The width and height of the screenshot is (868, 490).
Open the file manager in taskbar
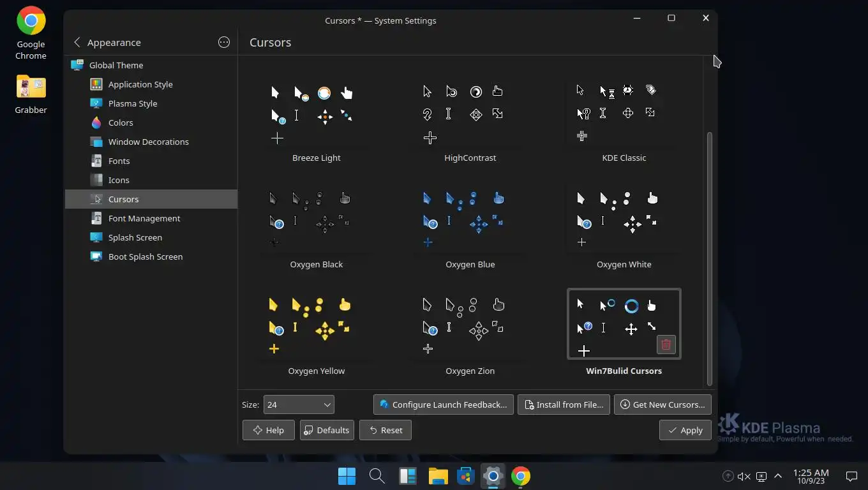438,476
